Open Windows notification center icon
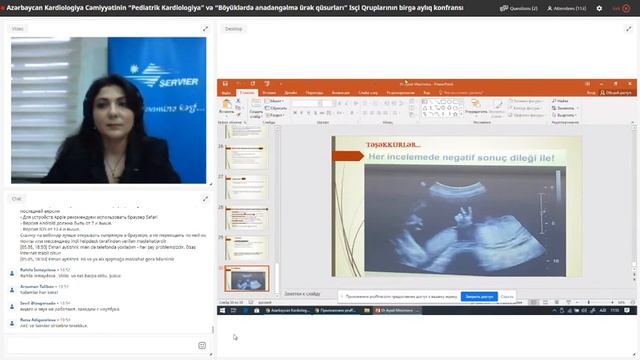 click(x=627, y=311)
